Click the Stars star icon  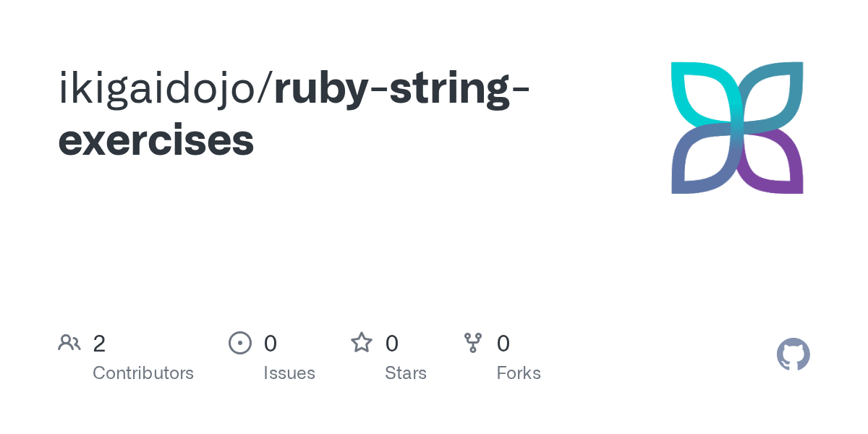362,342
